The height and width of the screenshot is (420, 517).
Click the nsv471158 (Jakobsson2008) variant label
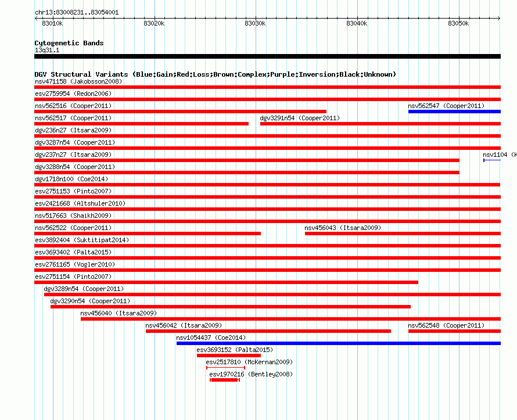(78, 81)
